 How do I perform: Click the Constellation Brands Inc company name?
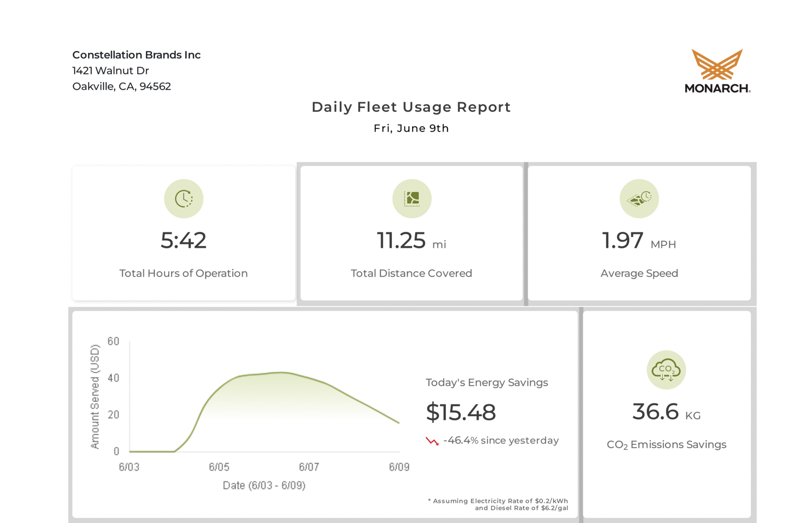[x=137, y=55]
